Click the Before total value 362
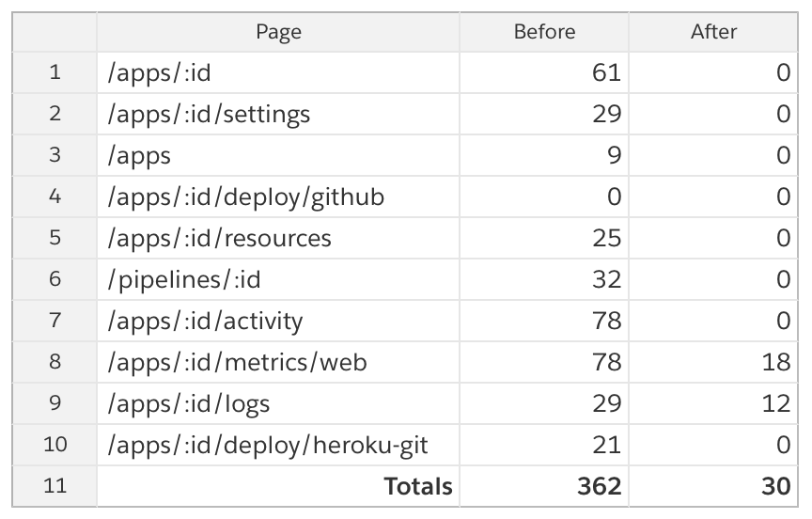 [x=543, y=486]
